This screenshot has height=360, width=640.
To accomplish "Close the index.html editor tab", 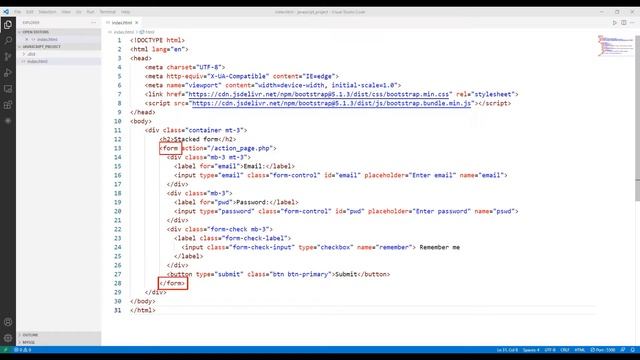I will tap(137, 23).
